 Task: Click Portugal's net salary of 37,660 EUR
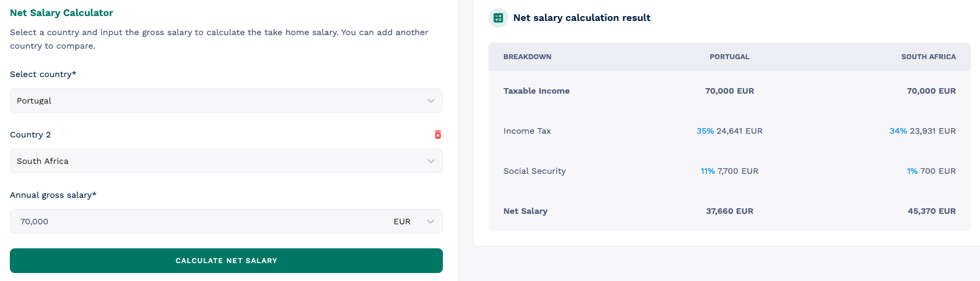tap(729, 211)
